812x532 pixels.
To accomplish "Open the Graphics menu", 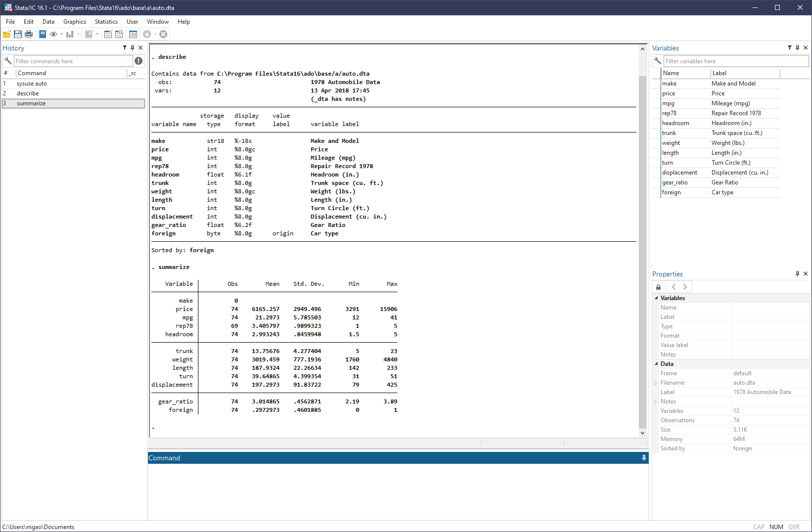I will click(x=75, y=22).
